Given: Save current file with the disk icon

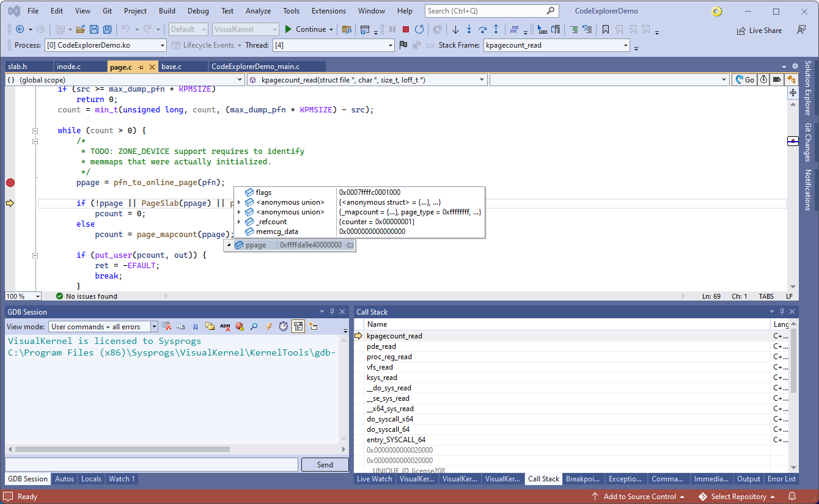Looking at the screenshot, I should pos(94,29).
